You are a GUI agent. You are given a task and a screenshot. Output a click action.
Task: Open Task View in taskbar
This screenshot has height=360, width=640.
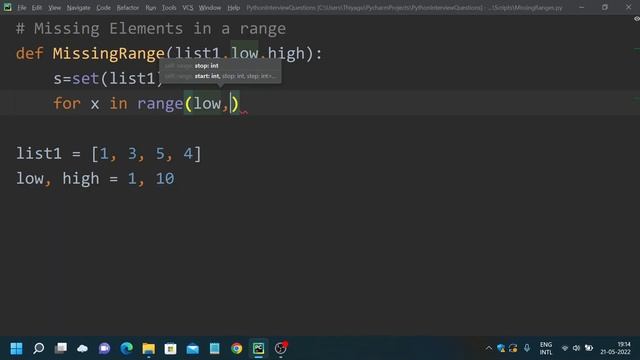click(61, 348)
